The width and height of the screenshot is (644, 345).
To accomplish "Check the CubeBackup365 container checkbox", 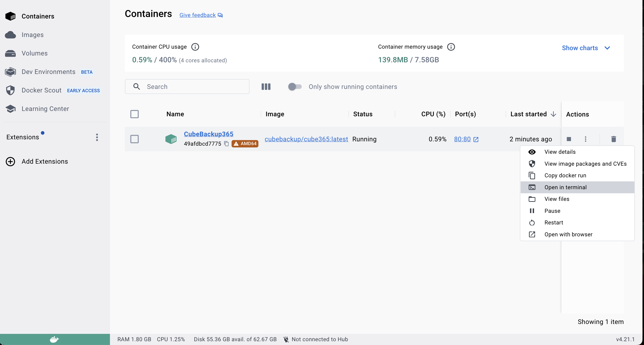I will pos(135,139).
